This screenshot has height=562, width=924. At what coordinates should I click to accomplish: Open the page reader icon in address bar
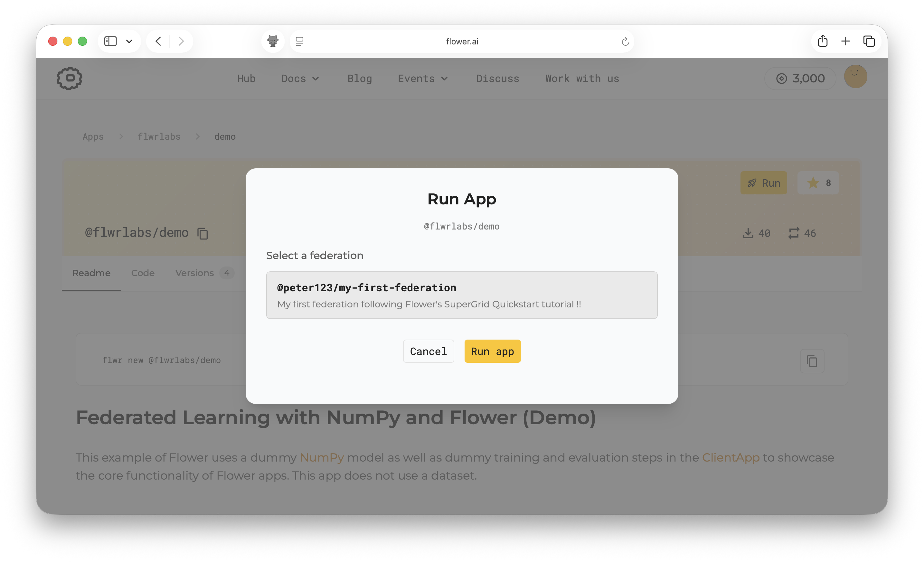299,41
